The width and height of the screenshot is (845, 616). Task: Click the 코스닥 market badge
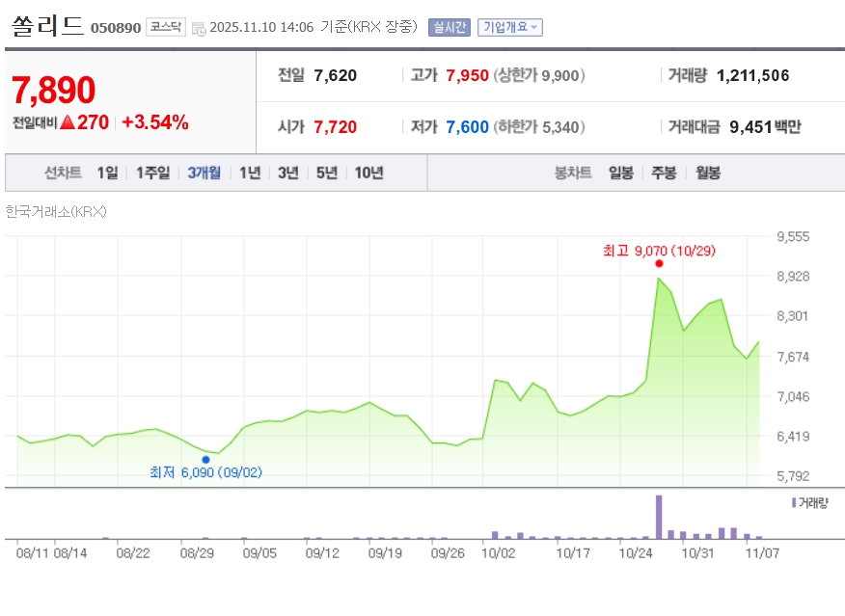166,27
